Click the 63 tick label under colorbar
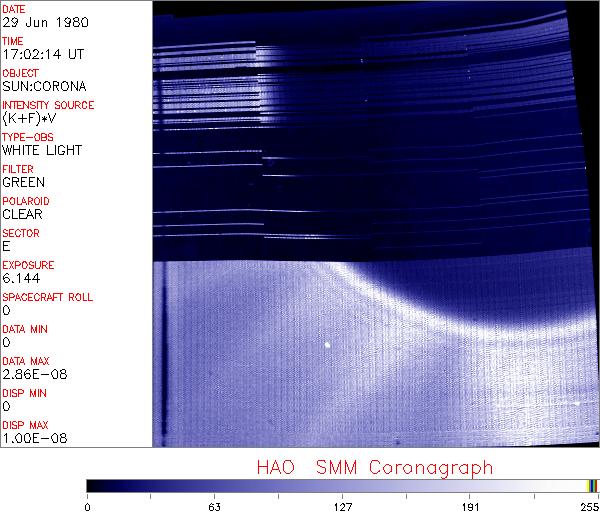Viewport: 600px width, 512px height. 214,505
